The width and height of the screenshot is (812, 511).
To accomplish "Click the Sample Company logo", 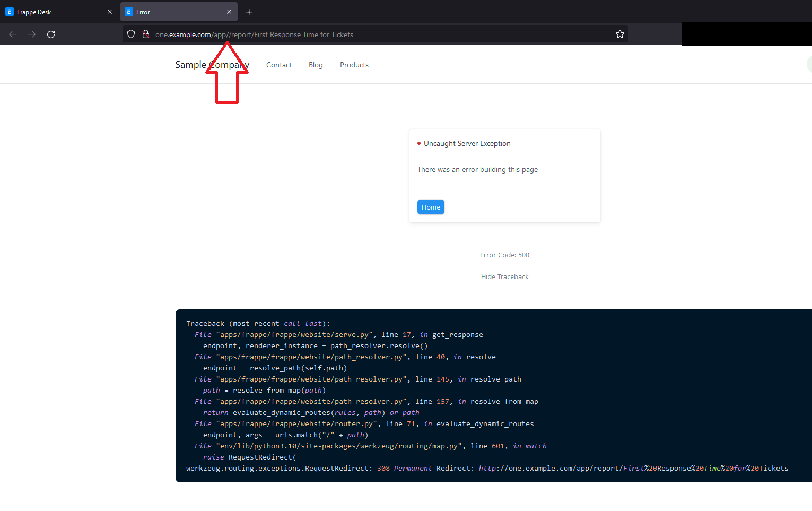I will pos(212,64).
